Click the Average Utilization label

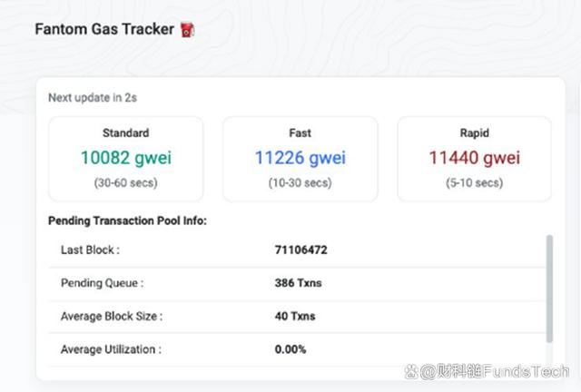pyautogui.click(x=111, y=349)
